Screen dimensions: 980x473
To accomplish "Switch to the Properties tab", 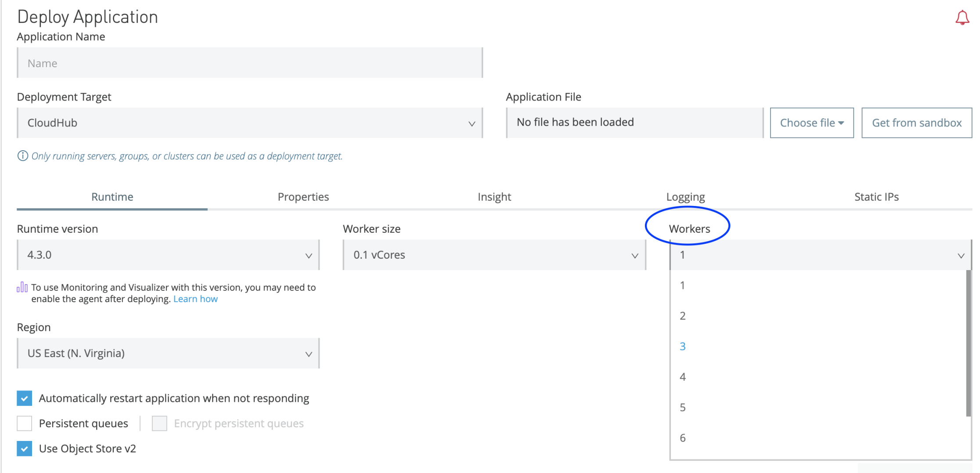I will pos(303,197).
